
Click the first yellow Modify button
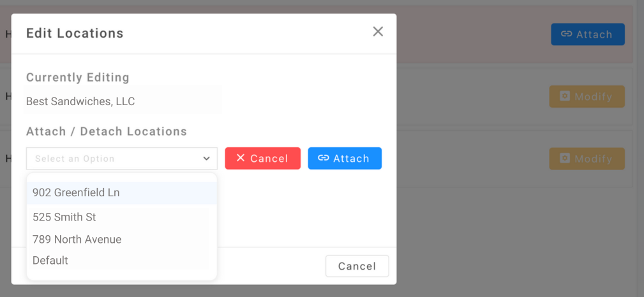tap(587, 97)
